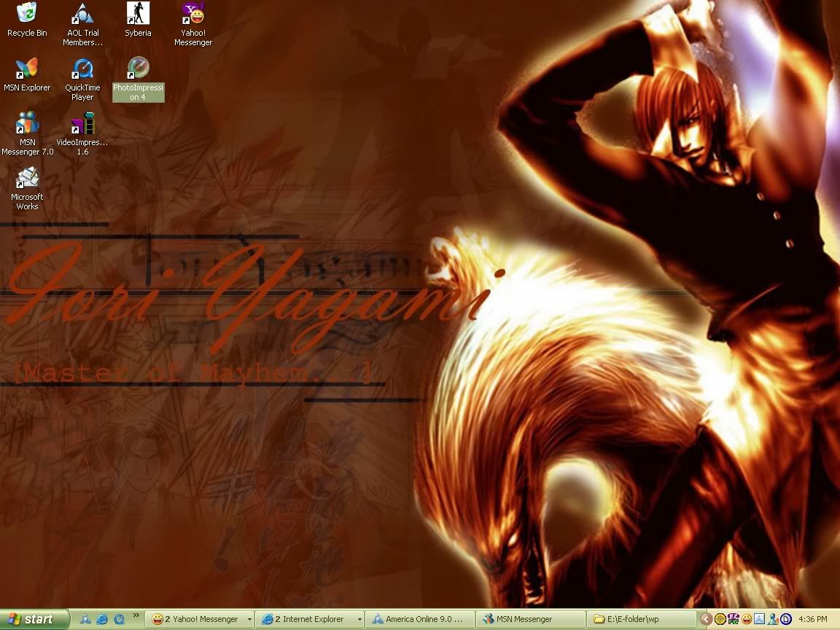This screenshot has width=840, height=630.
Task: Switch to MSN Messenger taskbar button
Action: (531, 619)
